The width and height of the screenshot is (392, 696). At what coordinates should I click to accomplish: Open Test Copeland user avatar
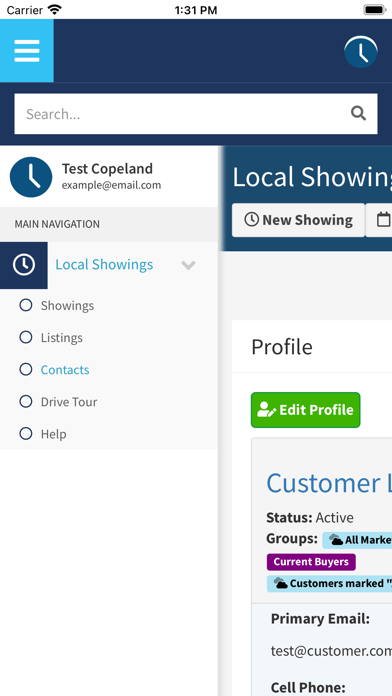[x=31, y=177]
